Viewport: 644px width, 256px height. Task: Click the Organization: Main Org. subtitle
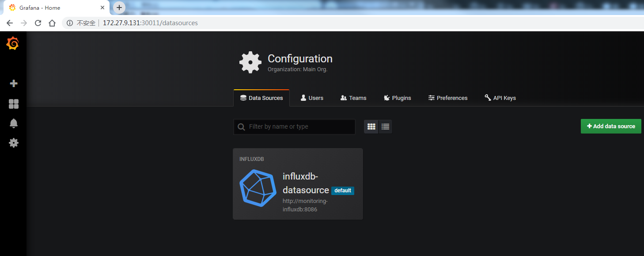click(298, 69)
